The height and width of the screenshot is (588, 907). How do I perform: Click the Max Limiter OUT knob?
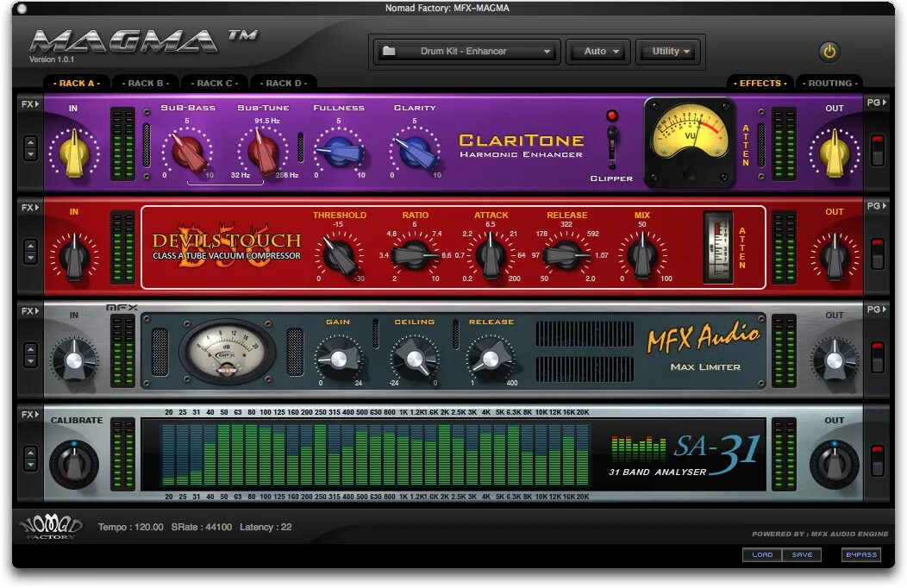[834, 360]
